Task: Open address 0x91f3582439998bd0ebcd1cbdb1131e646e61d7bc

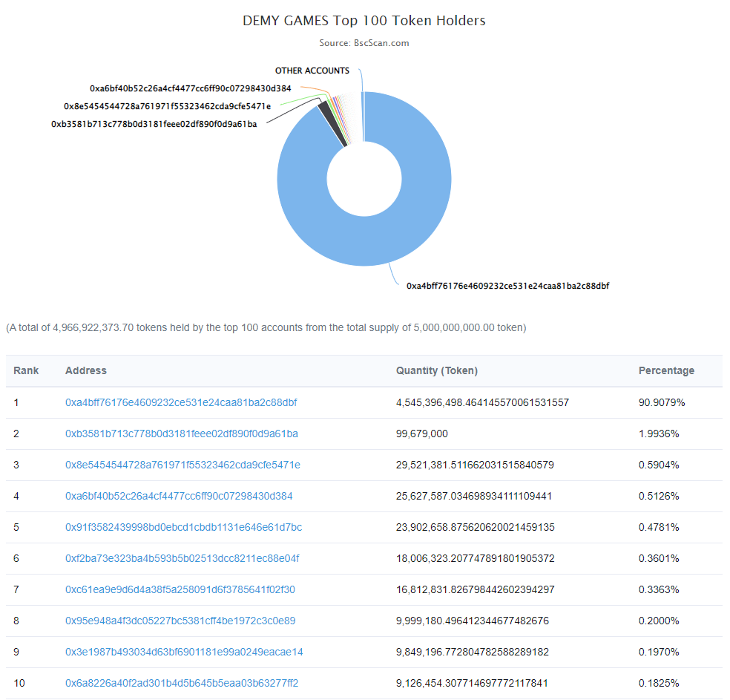Action: 183,527
